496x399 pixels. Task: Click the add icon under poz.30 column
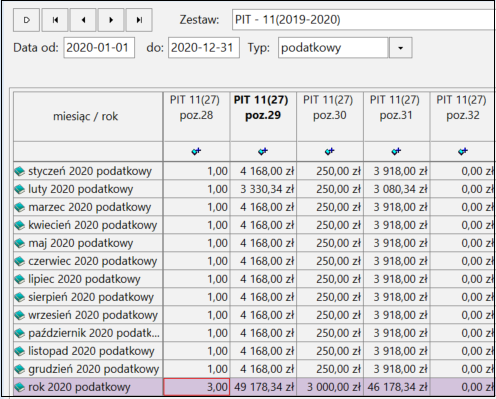point(330,151)
